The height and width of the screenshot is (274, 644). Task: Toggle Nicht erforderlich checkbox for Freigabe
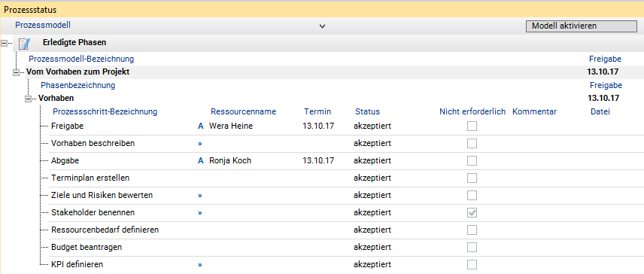[472, 126]
